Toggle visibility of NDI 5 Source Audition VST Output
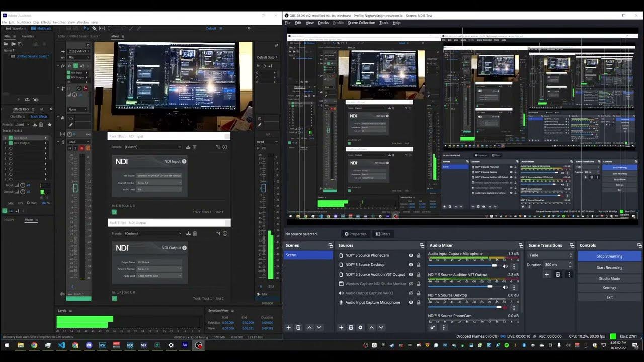 coord(411,274)
